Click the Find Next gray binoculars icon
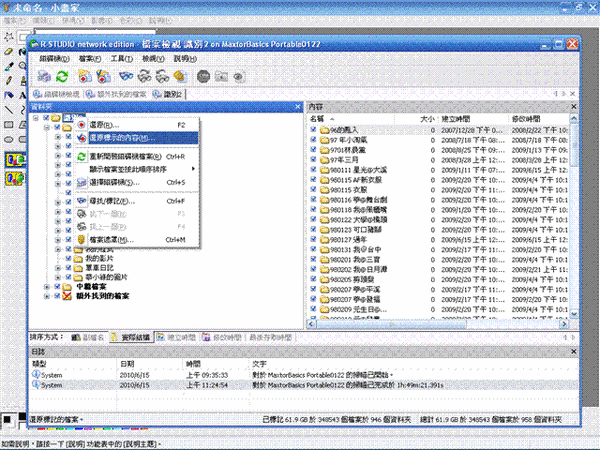The image size is (600, 450). [x=144, y=77]
